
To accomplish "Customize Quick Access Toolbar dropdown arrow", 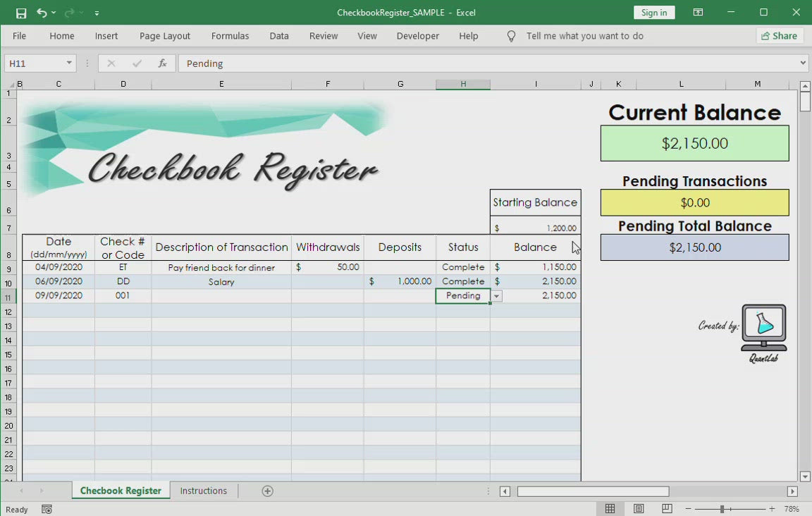I will click(x=97, y=13).
